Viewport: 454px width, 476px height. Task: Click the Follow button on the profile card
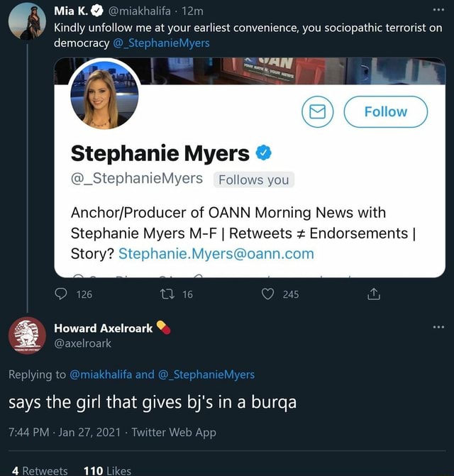(x=386, y=111)
